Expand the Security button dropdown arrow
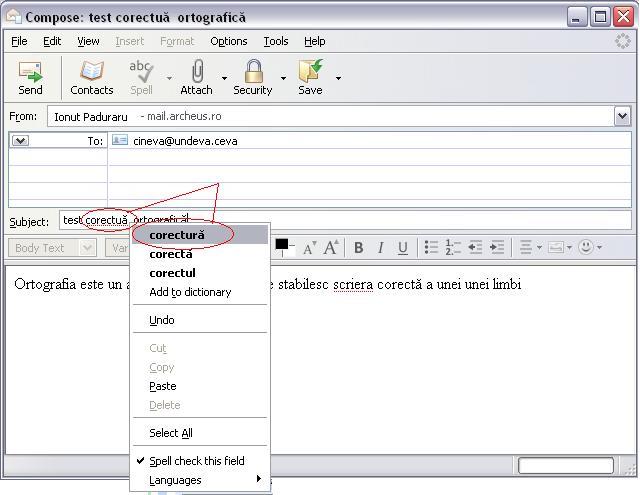Image resolution: width=640 pixels, height=495 pixels. coord(283,78)
